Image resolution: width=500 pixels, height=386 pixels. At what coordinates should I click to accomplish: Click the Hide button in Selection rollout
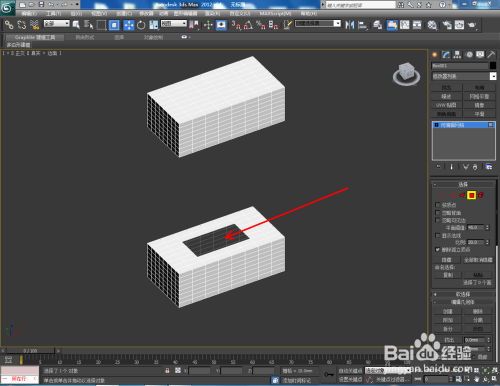point(447,260)
